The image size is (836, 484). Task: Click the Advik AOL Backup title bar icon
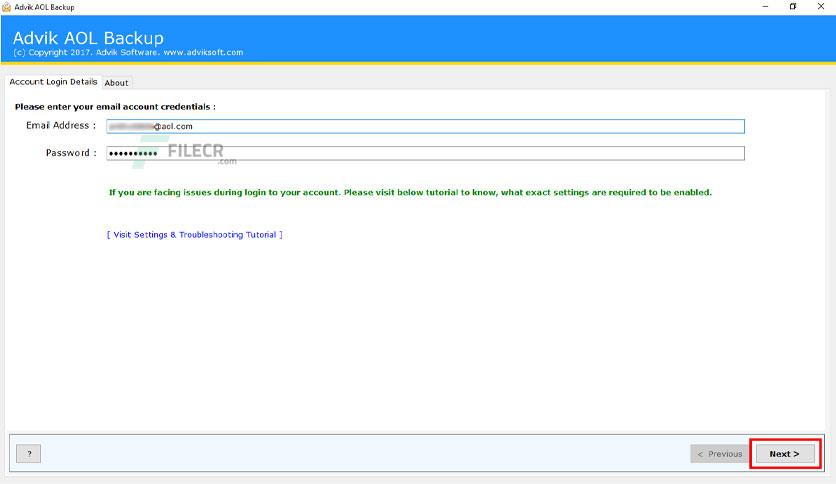point(6,7)
